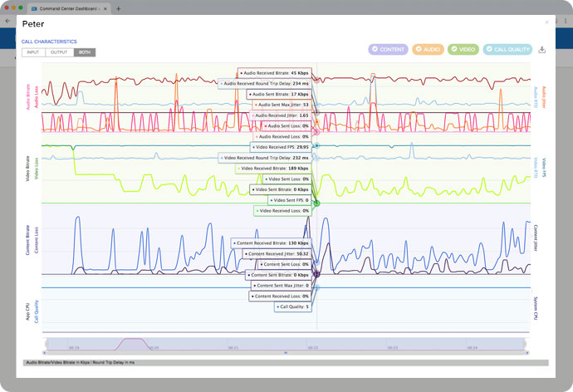The height and width of the screenshot is (392, 573).
Task: Select the Command Center Dashboard browser tab
Action: [69, 8]
